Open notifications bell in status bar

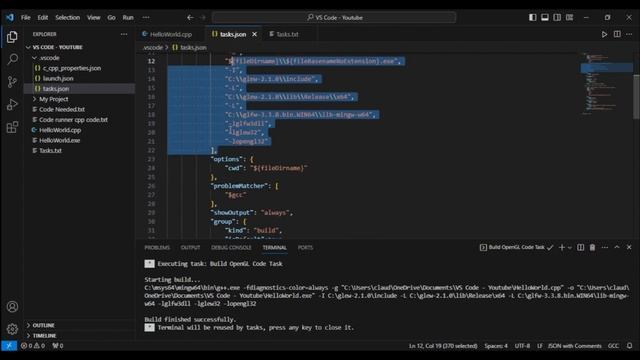629,346
